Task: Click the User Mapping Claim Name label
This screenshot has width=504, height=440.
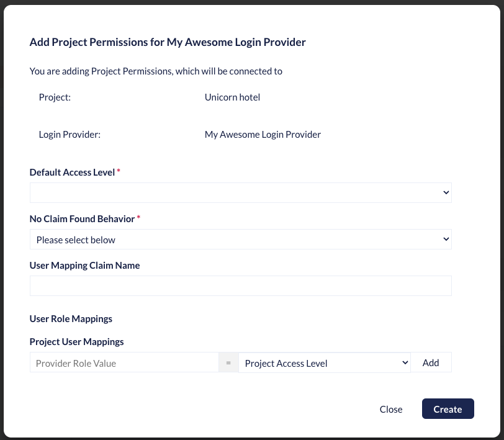Action: [84, 265]
